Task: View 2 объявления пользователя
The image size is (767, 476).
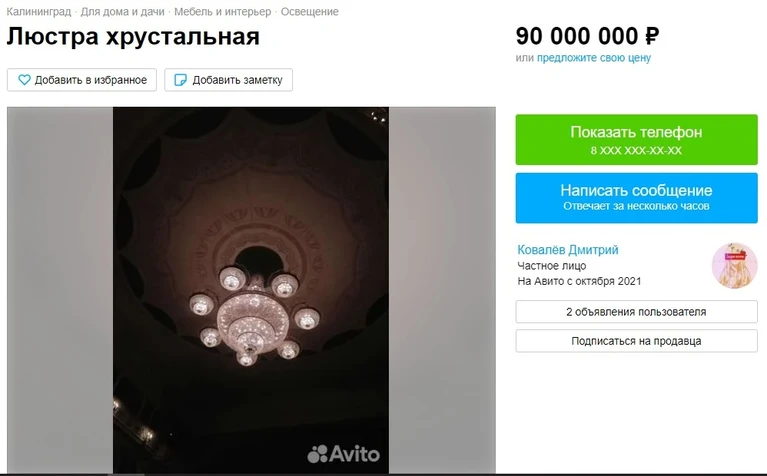Action: click(636, 312)
